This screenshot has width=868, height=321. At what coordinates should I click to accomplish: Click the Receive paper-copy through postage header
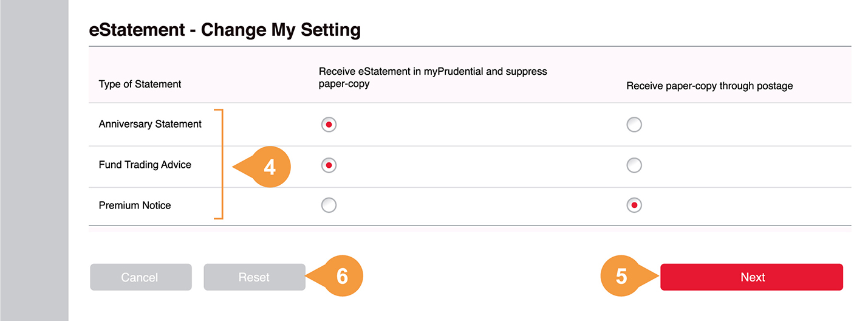[709, 86]
